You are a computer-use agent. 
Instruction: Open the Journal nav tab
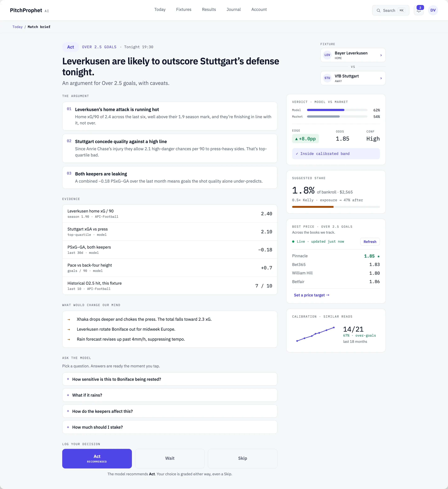coord(234,9)
